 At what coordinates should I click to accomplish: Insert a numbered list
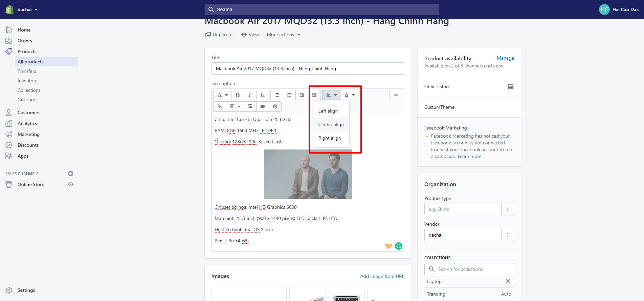289,95
